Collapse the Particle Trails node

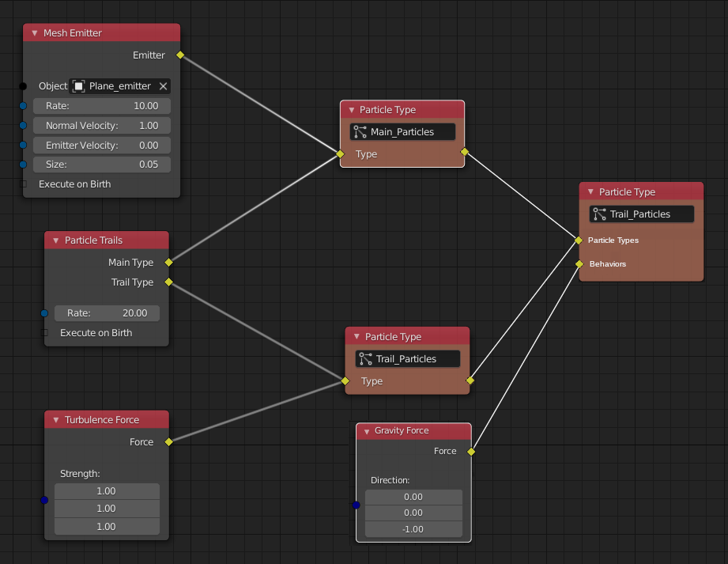[x=55, y=240]
